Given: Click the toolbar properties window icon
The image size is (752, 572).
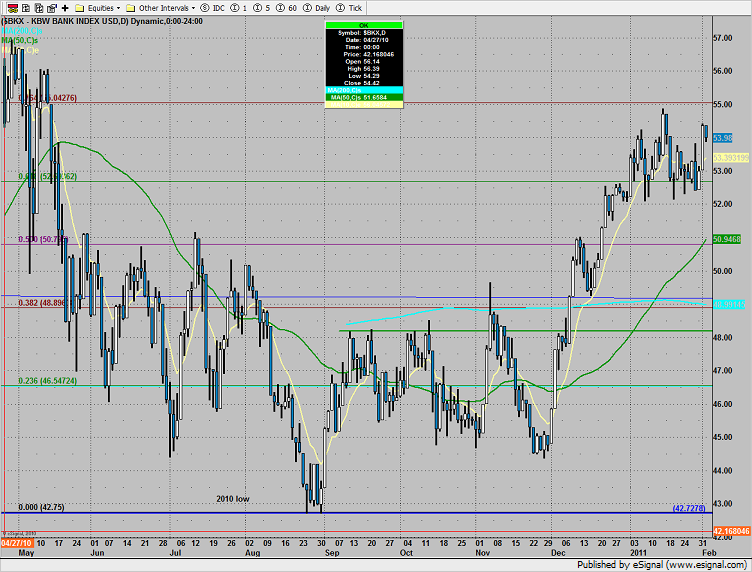Looking at the screenshot, I should point(52,8).
